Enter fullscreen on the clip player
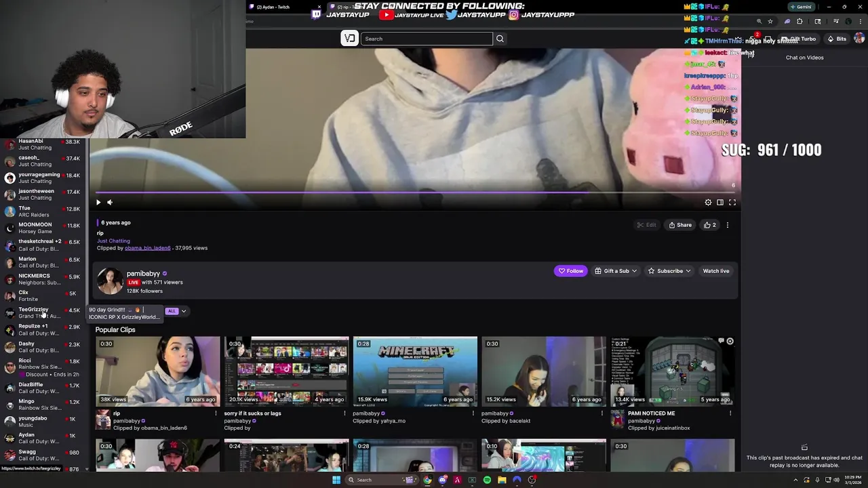The width and height of the screenshot is (868, 488). coord(732,202)
